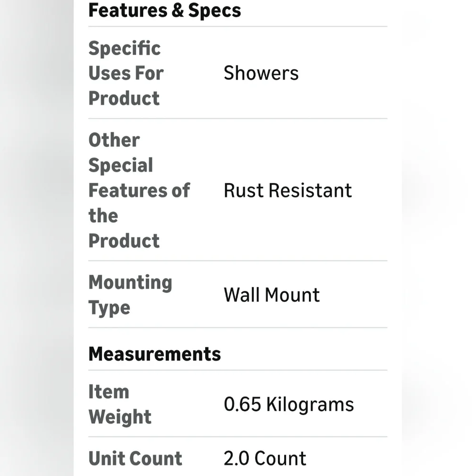Click the word Specs in the heading
The width and height of the screenshot is (476, 476).
tap(214, 10)
